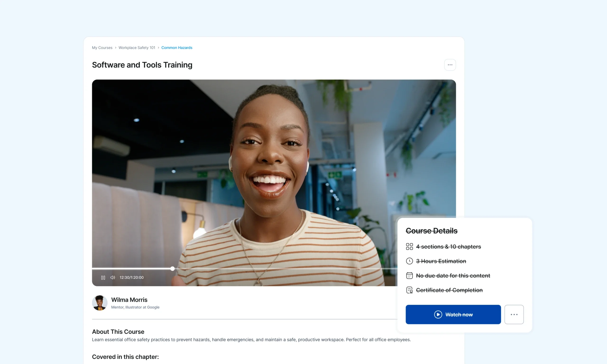Select Common Hazards breadcrumb
607x364 pixels.
coord(177,48)
